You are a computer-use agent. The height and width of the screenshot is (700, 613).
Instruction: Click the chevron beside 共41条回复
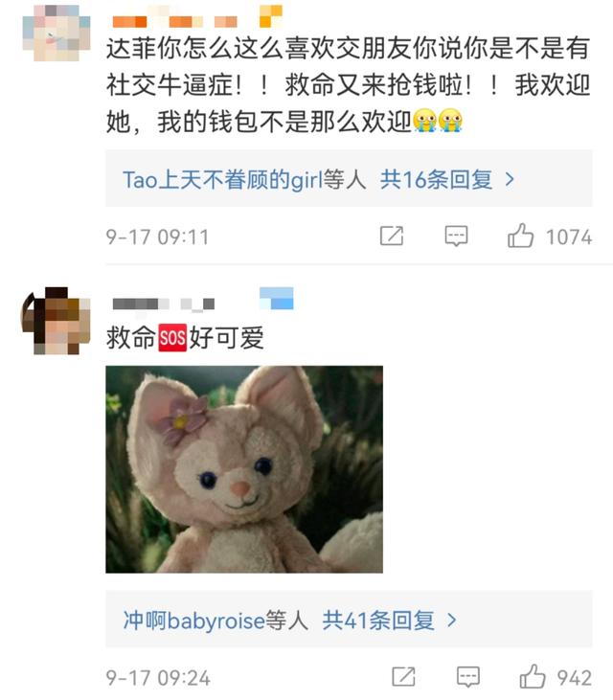[452, 621]
